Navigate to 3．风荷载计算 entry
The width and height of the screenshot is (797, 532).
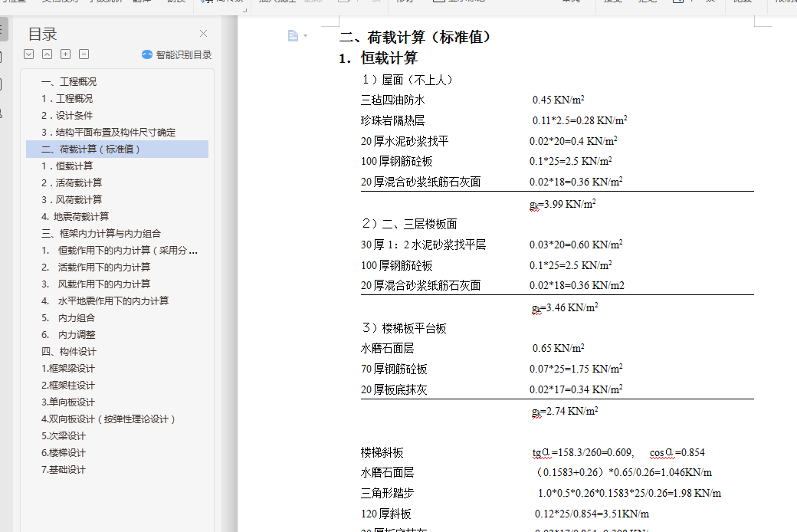[x=72, y=199]
